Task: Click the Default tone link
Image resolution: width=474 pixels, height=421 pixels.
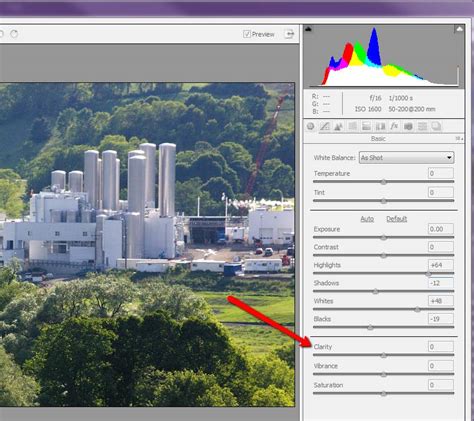Action: click(x=397, y=219)
